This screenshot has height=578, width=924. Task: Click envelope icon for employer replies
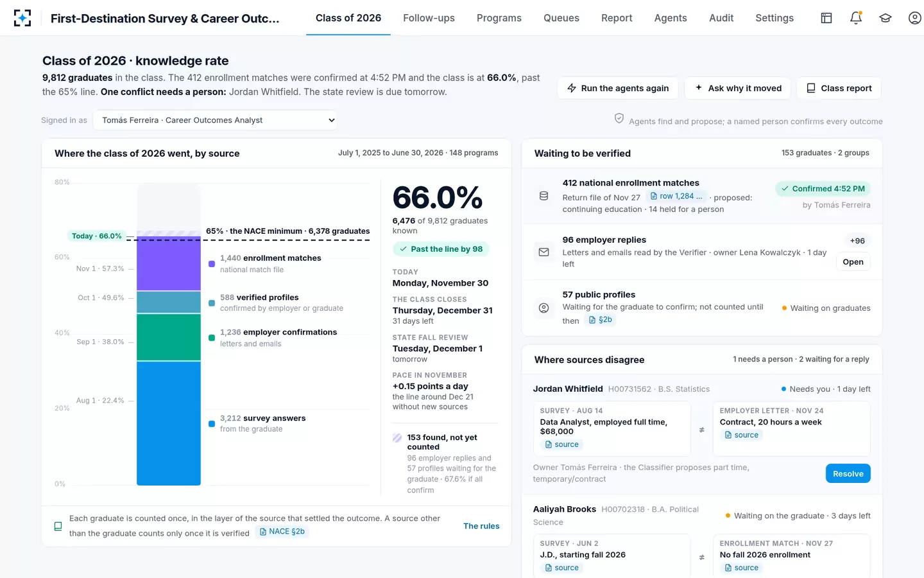[x=543, y=252]
